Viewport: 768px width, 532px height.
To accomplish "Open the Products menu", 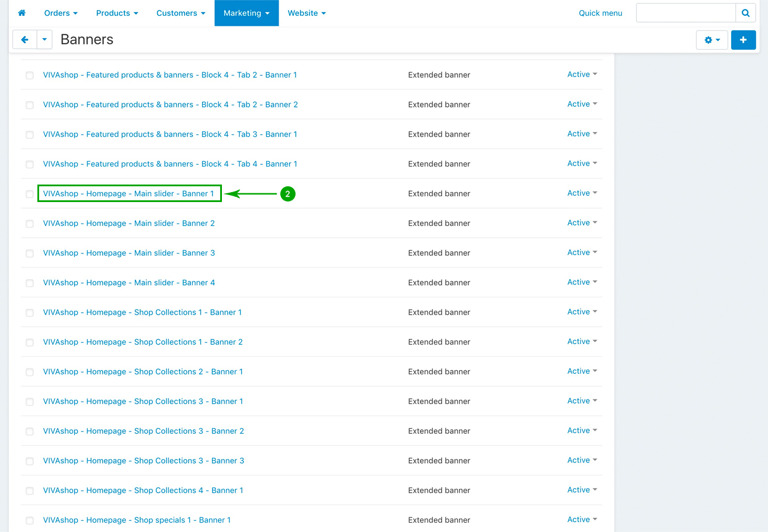I will click(x=117, y=13).
